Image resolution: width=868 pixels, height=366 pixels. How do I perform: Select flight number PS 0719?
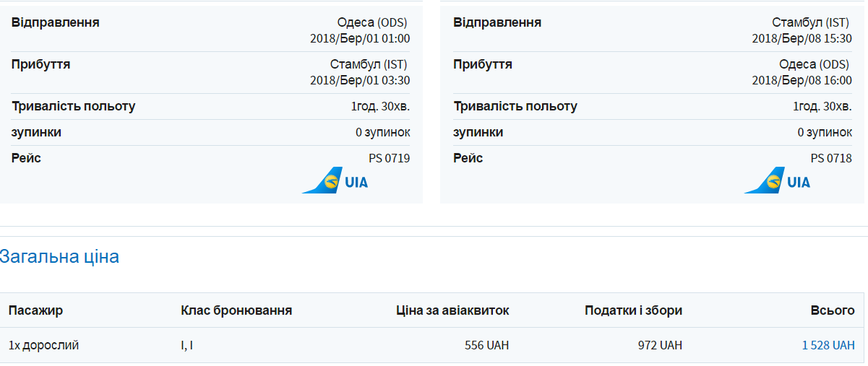click(x=389, y=158)
